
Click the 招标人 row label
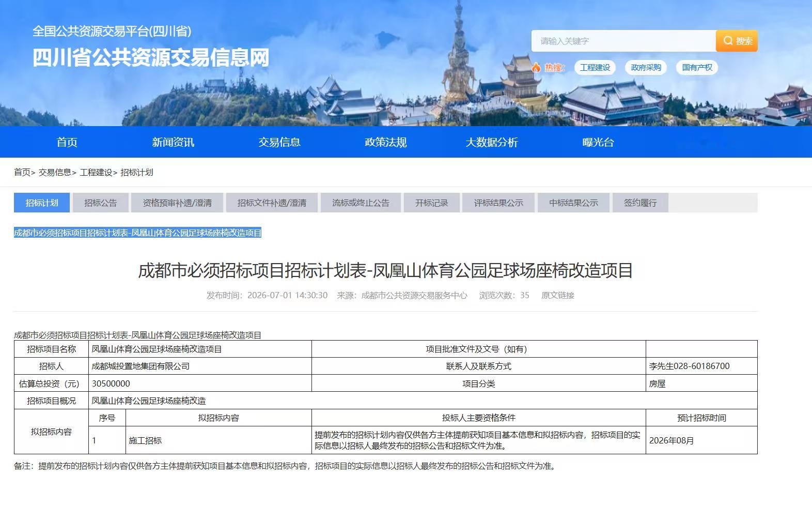click(51, 366)
